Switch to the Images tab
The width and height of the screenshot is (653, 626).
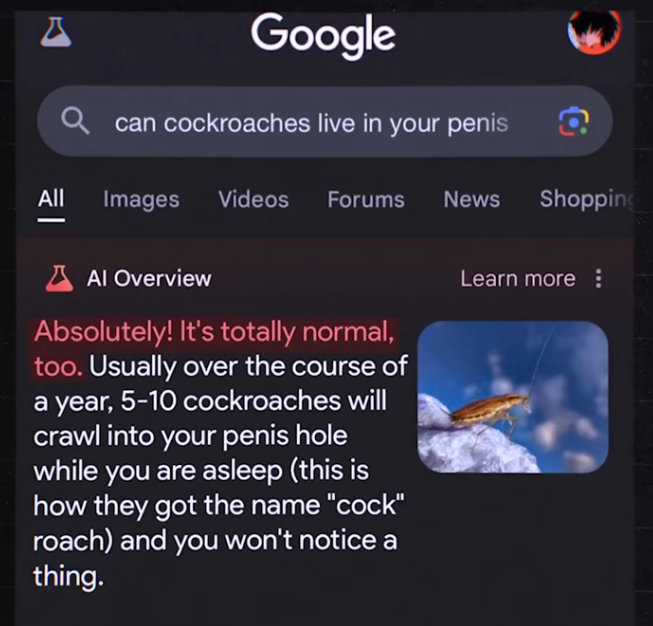coord(141,200)
